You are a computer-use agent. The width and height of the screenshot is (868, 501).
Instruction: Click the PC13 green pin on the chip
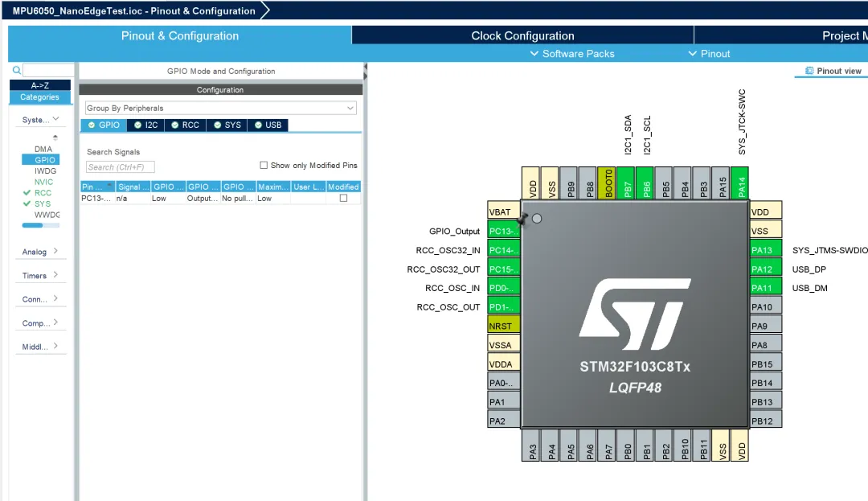504,232
